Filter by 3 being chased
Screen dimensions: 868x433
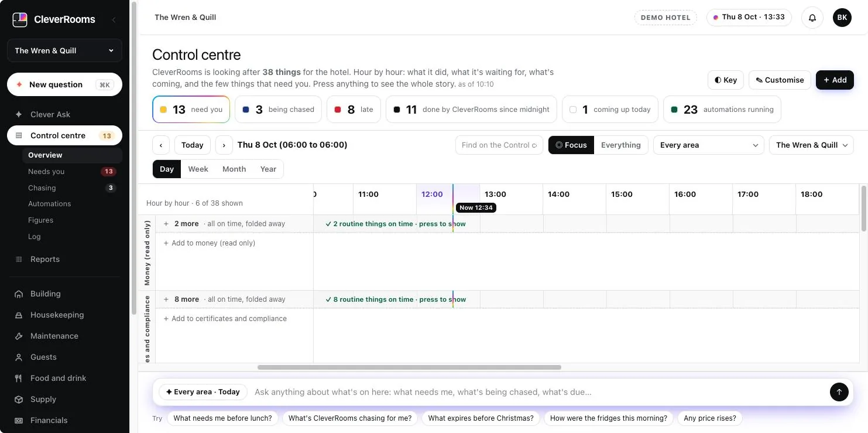[x=278, y=110]
